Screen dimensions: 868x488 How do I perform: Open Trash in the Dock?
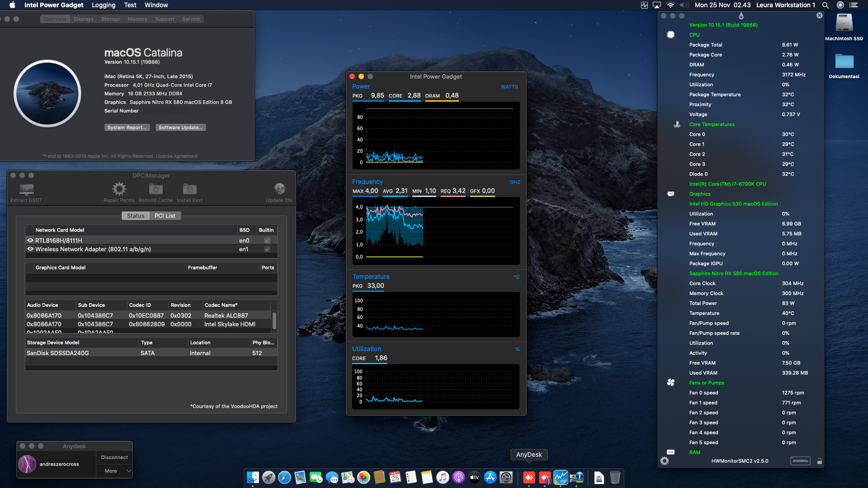[x=615, y=478]
